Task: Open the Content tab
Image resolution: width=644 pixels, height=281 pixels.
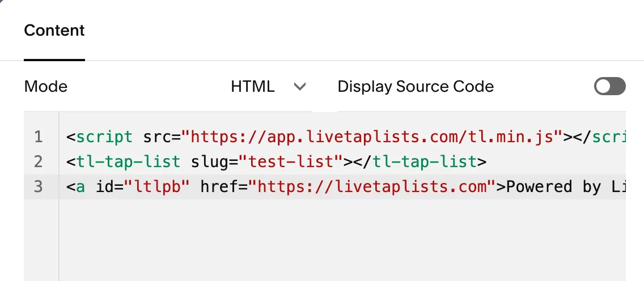Action: 54,31
